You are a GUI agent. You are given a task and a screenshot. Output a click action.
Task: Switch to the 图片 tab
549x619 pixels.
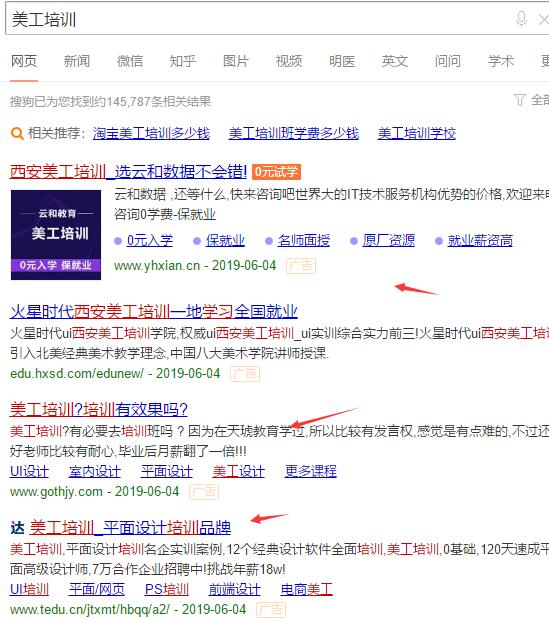pyautogui.click(x=236, y=61)
